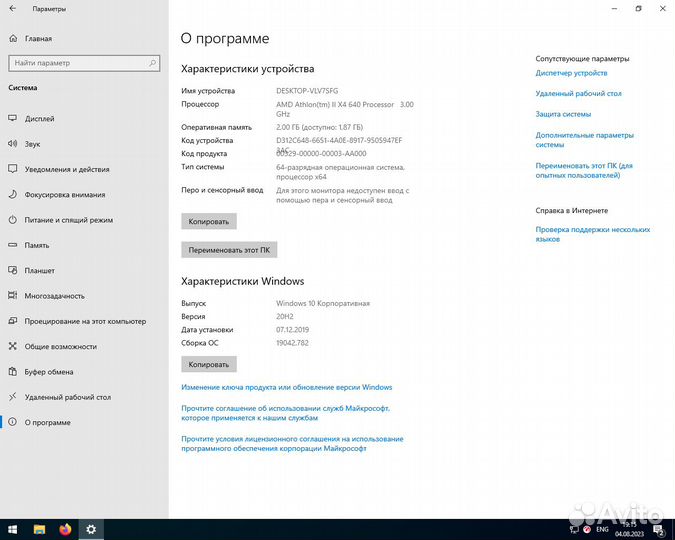Go back with the arrow icon
Image resolution: width=675 pixels, height=540 pixels.
pos(12,9)
